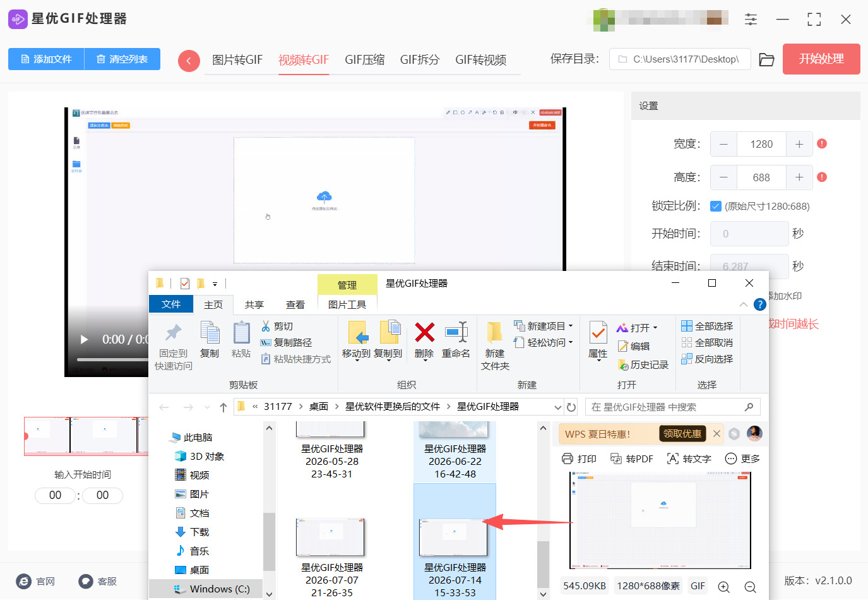Click the 添加文件 add file button
Screen dimensions: 868x600
click(46, 59)
